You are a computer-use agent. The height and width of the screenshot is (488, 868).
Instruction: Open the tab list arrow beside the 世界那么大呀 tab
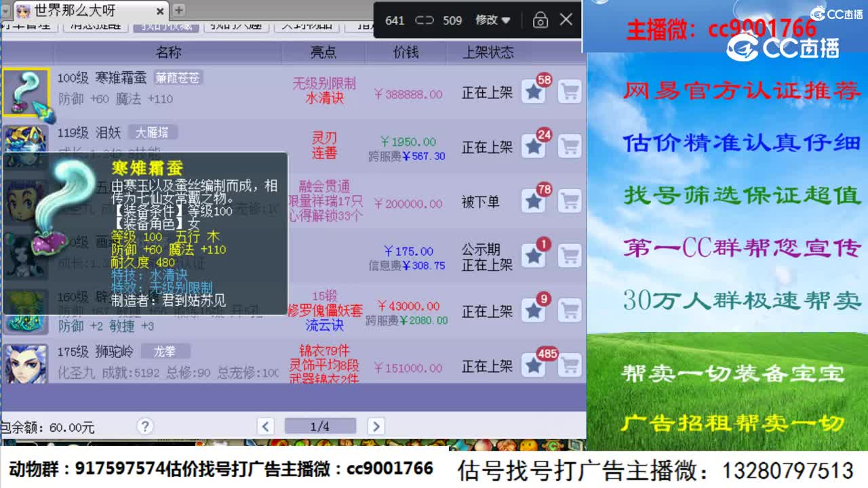[x=6, y=11]
